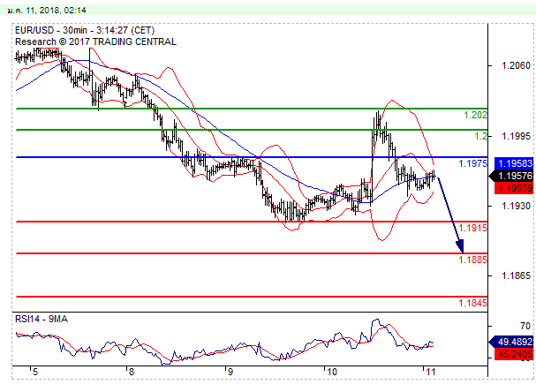Click the blue 1.1975 pivot label
Viewport: 536px width, 392px height.
(x=472, y=163)
